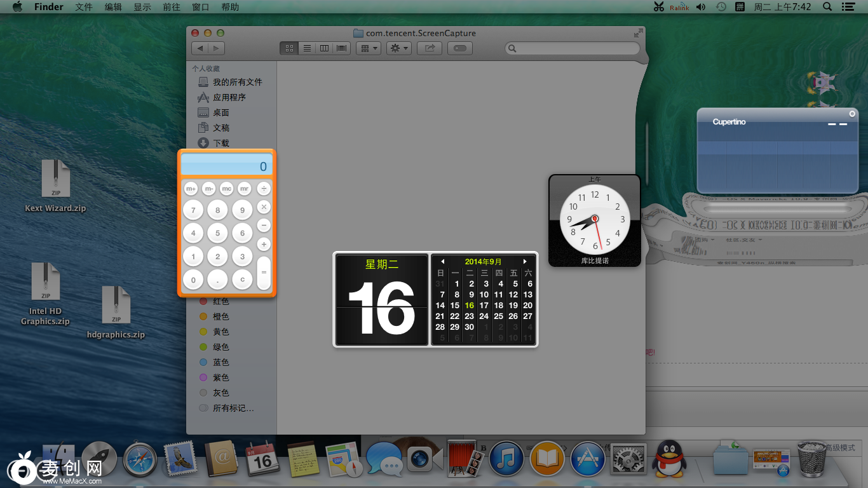Launch Safari from the Dock

pos(140,459)
